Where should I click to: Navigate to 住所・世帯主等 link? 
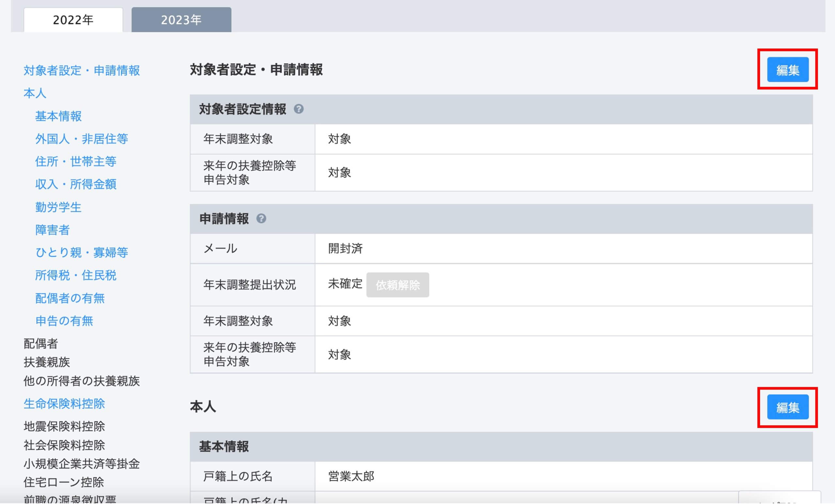click(x=76, y=162)
